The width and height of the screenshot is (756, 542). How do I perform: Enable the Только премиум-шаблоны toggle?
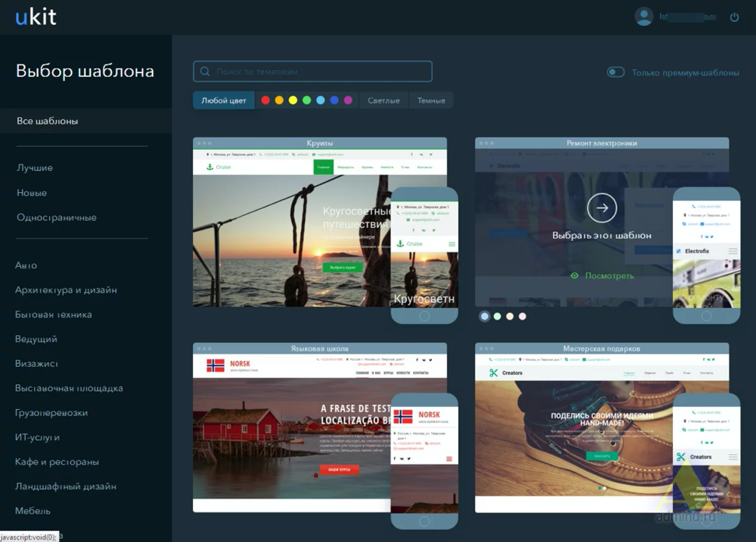pos(615,71)
